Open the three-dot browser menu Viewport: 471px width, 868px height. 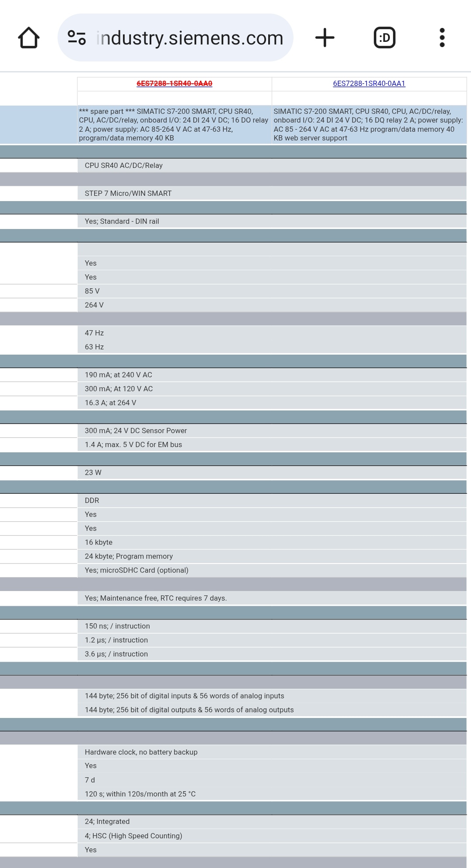point(442,38)
